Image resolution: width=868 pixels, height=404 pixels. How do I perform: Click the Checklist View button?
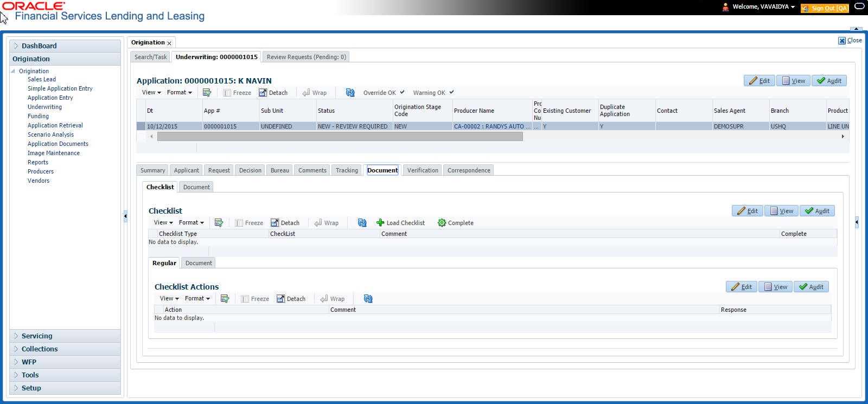pyautogui.click(x=781, y=211)
